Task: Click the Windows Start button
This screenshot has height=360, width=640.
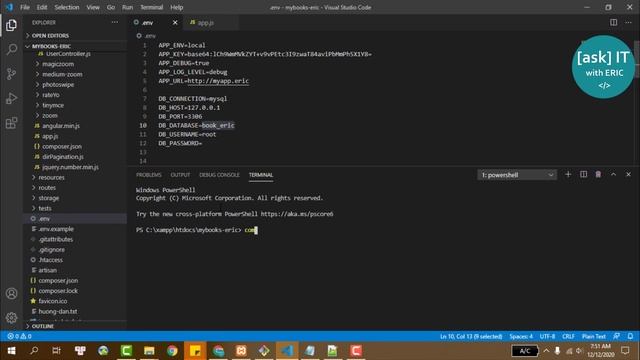Action: [11, 351]
